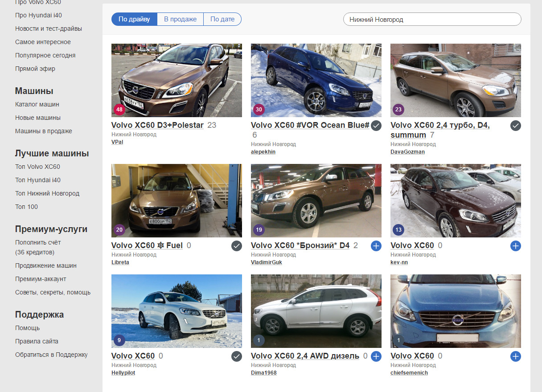
Task: Toggle checkmark on Volvo XC60 2,4 турбо summum
Action: click(x=516, y=126)
